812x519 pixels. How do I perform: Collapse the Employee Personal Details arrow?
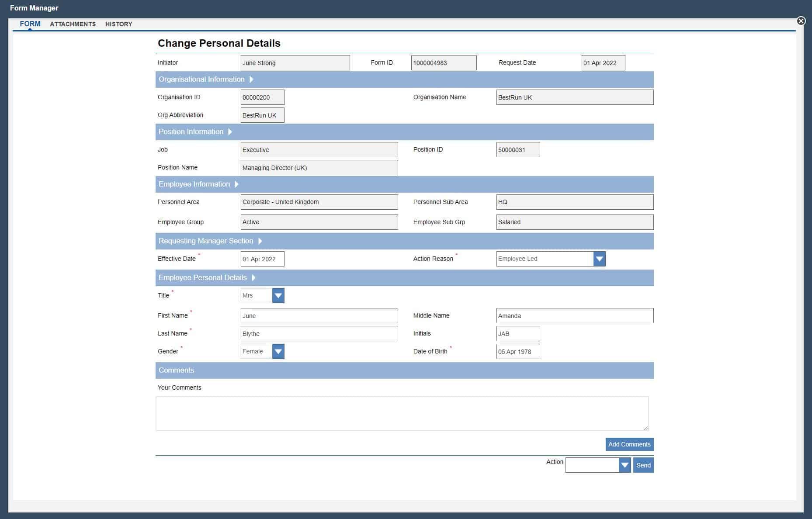click(x=253, y=278)
